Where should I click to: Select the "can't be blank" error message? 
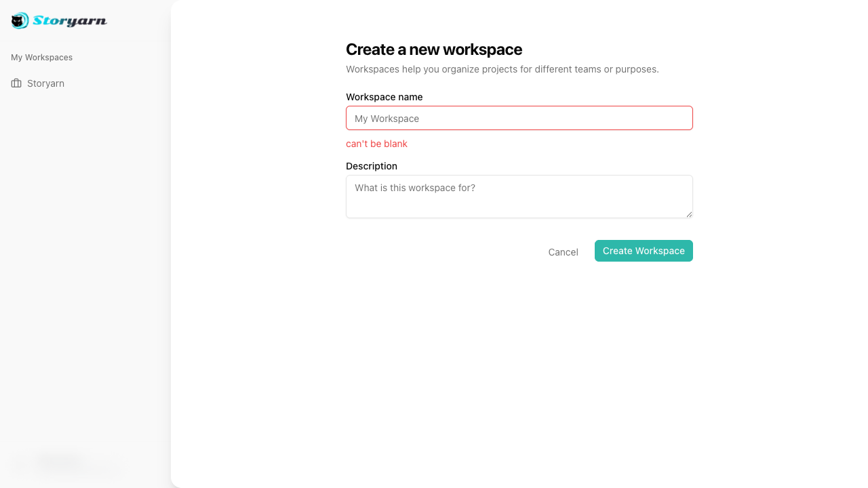tap(376, 144)
